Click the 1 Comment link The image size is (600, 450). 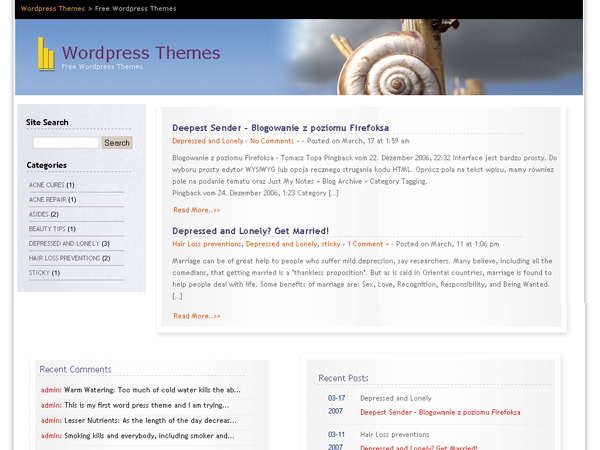coord(366,244)
